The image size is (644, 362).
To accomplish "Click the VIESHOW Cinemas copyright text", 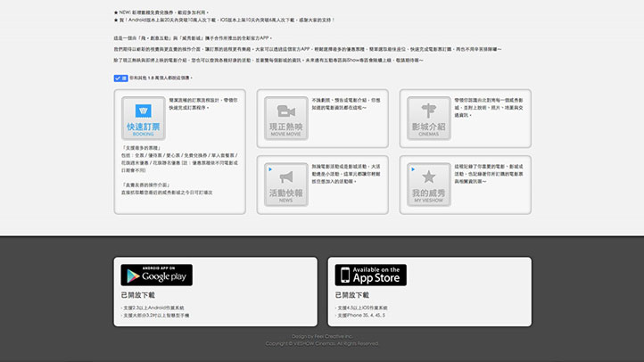I will tap(322, 343).
